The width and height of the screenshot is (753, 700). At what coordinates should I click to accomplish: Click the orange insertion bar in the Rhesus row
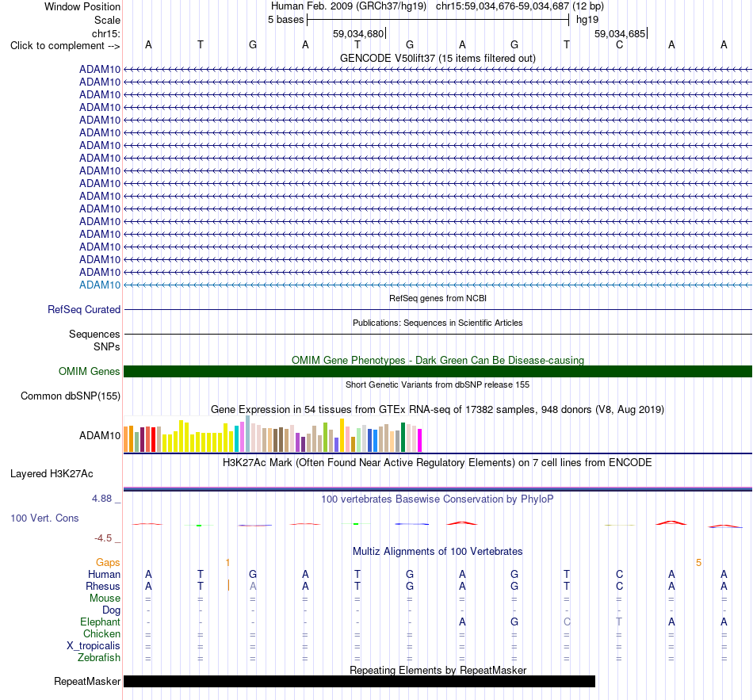(x=228, y=585)
